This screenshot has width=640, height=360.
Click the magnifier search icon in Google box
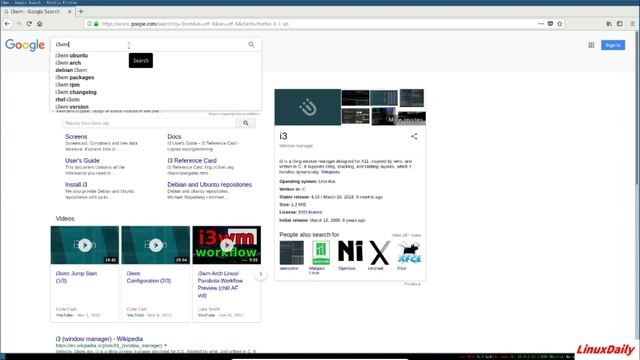251,44
